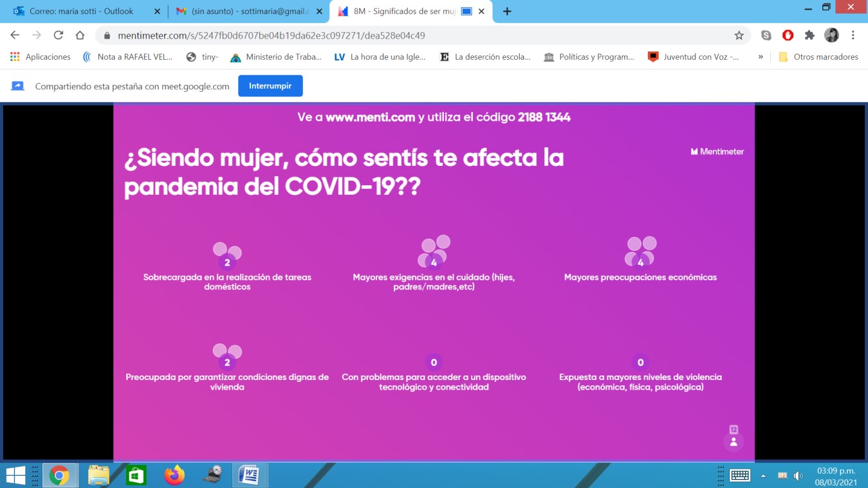Click the Windows Start button
The height and width of the screenshot is (488, 868).
click(x=15, y=475)
